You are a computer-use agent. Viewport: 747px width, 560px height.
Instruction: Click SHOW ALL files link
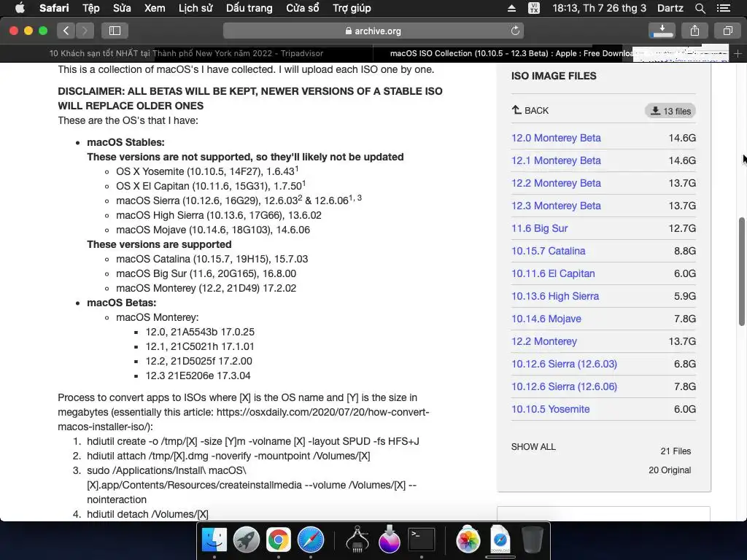(533, 447)
